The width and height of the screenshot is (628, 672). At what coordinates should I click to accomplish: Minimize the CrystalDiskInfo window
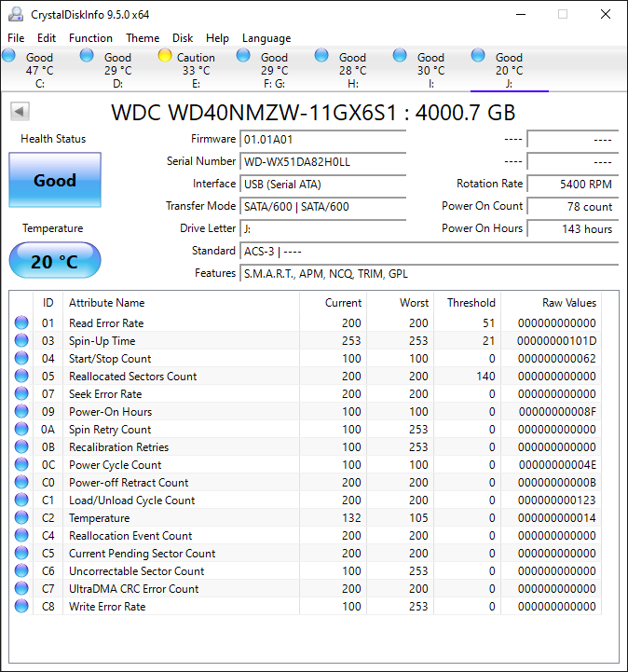tap(521, 14)
